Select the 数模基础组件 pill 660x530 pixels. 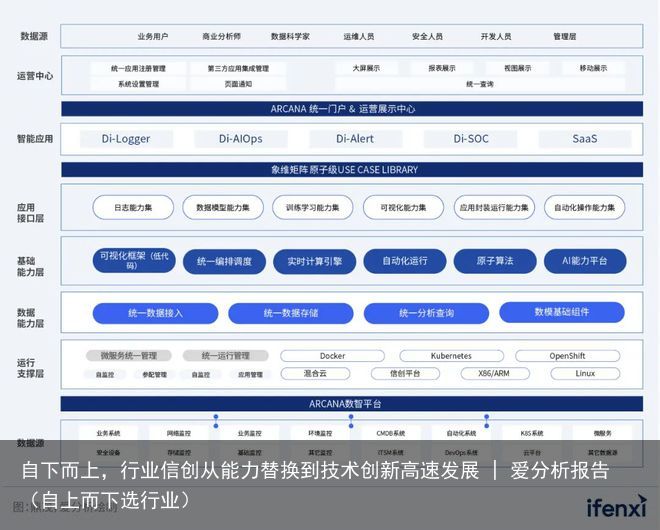click(x=562, y=312)
